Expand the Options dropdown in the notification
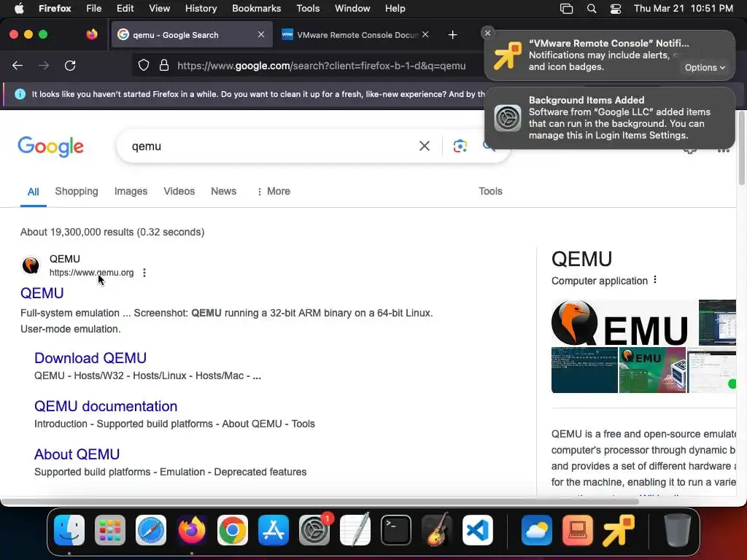Screen dimensions: 747x560 705,68
